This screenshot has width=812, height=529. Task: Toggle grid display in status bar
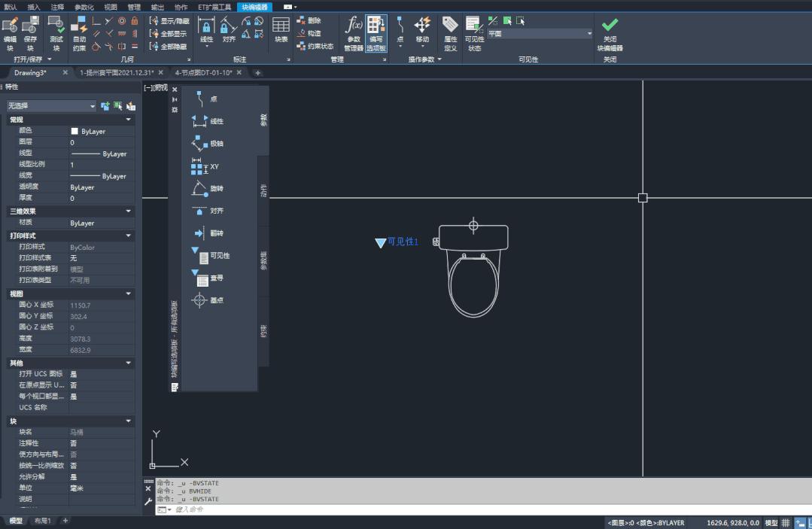[x=786, y=523]
